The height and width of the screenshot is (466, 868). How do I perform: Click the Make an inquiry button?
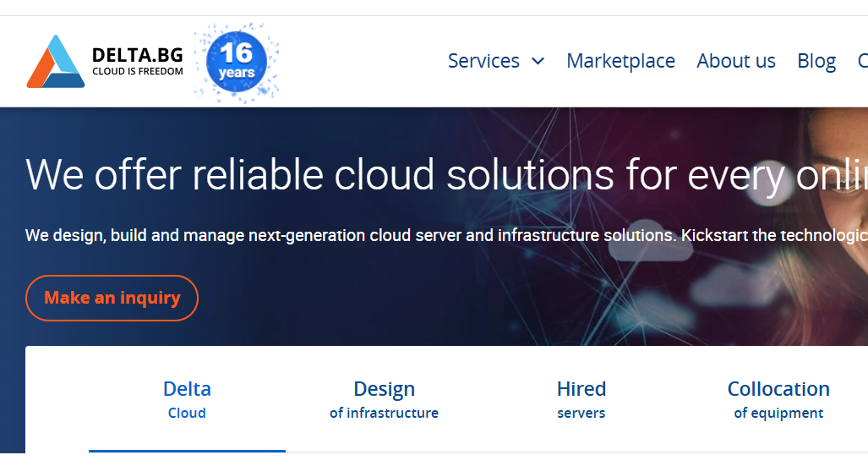point(112,298)
